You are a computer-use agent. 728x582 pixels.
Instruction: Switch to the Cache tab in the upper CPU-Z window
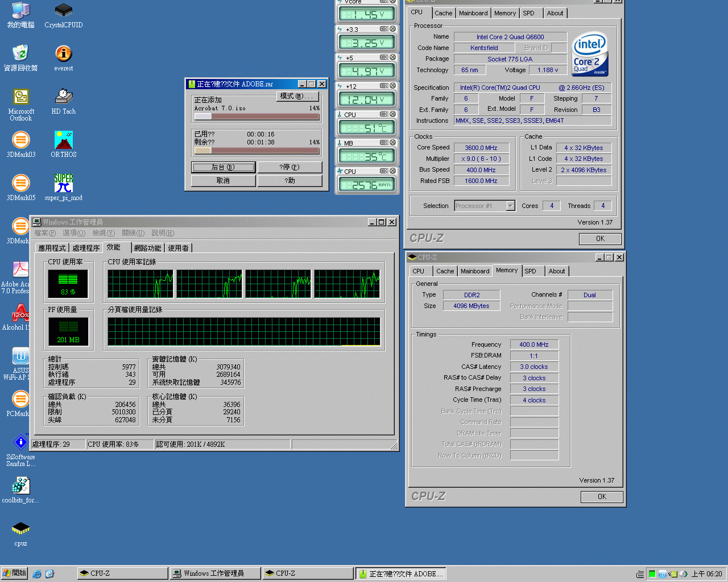point(443,13)
